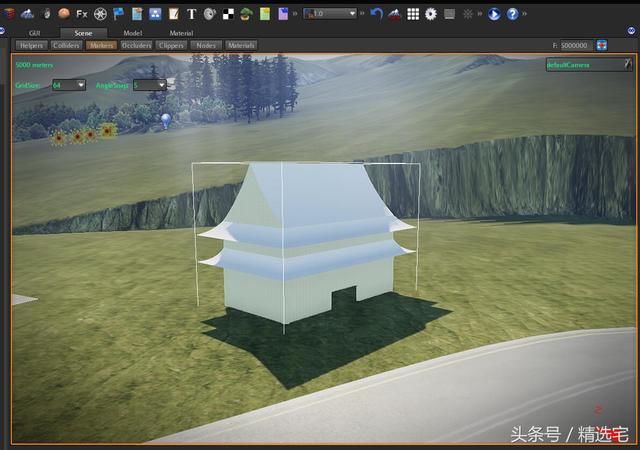Click the blue undo arrow icon
Viewport: 640px width, 450px height.
376,14
